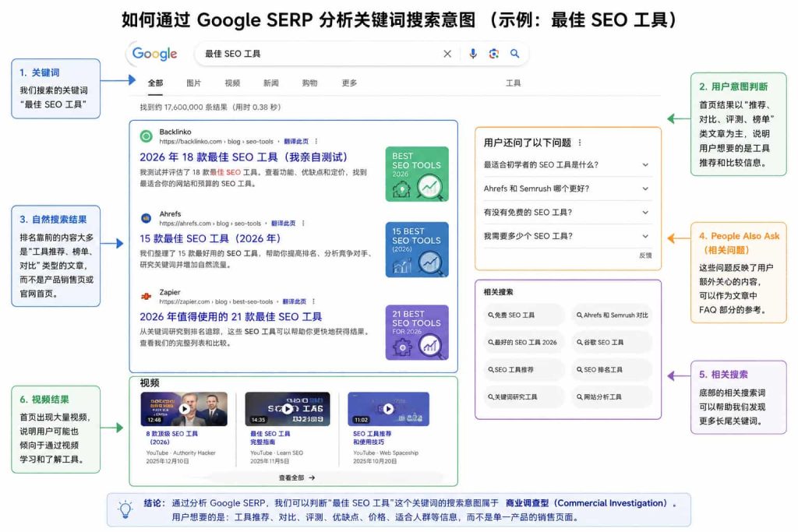Click the Backlinko green favicon
This screenshot has height=532, width=798.
click(146, 136)
